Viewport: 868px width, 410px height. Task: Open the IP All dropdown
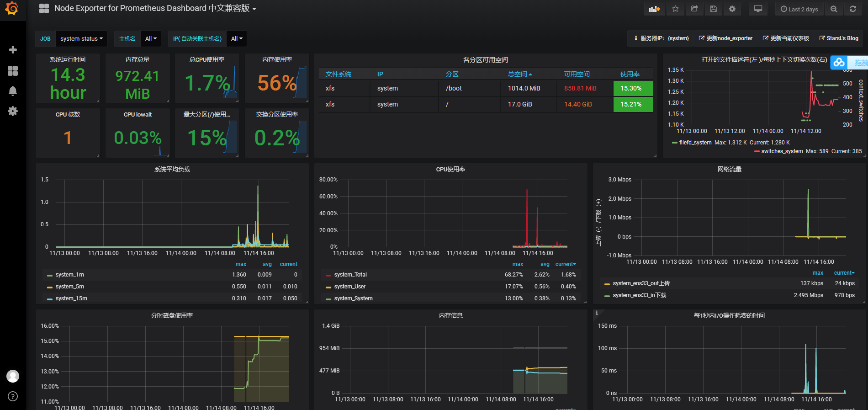(237, 39)
